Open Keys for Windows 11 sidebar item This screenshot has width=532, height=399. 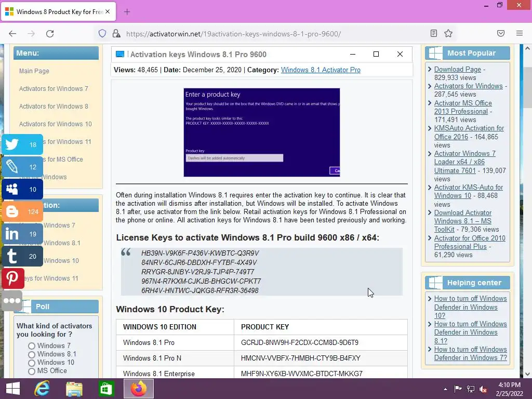51,278
